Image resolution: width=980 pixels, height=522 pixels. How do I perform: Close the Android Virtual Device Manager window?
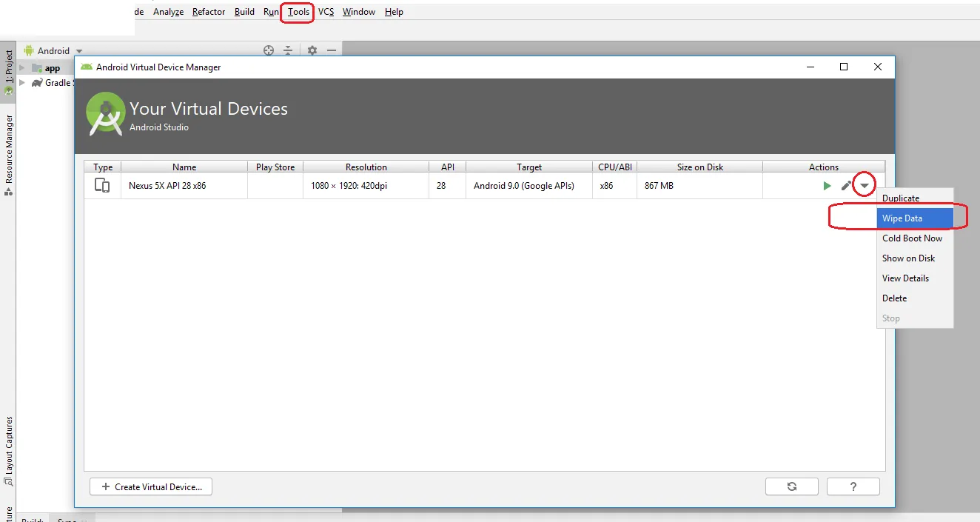pos(877,67)
